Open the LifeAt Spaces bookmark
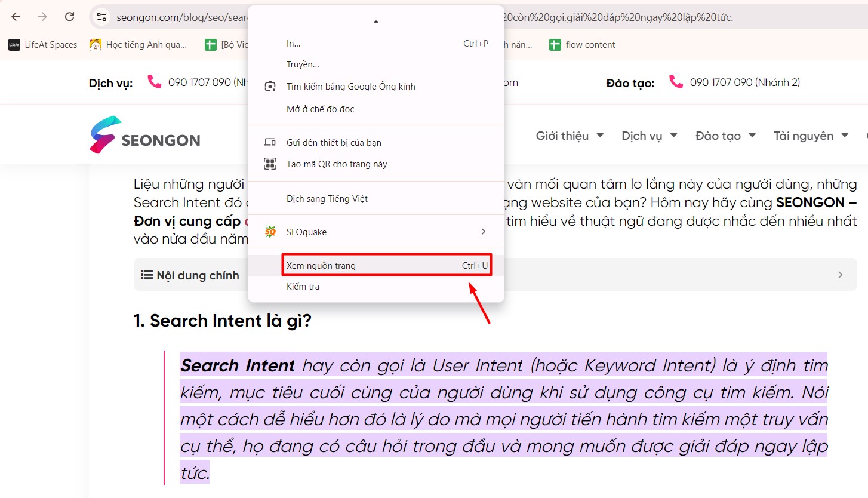This screenshot has width=868, height=498. 43,45
